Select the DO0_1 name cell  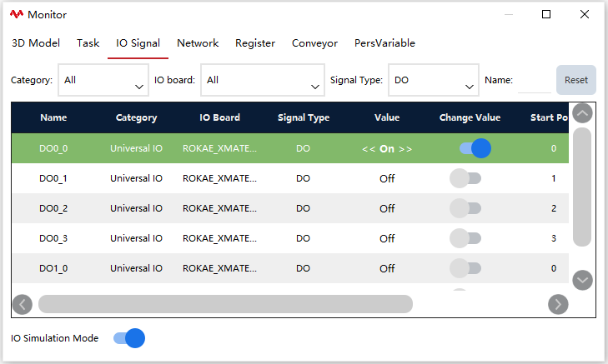53,178
